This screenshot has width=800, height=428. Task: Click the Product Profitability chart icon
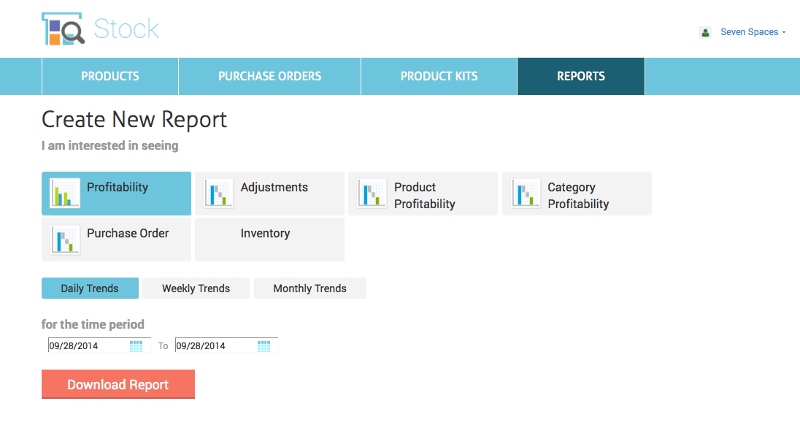point(372,193)
